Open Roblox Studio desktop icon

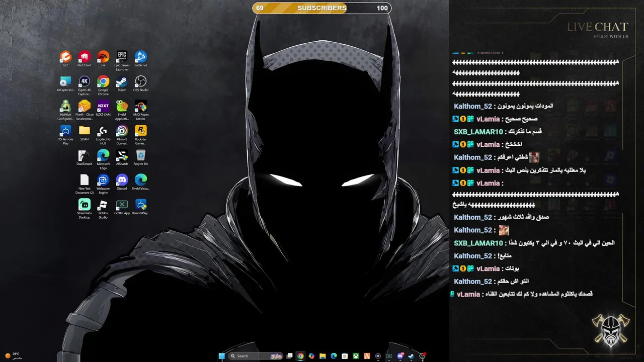point(103,209)
